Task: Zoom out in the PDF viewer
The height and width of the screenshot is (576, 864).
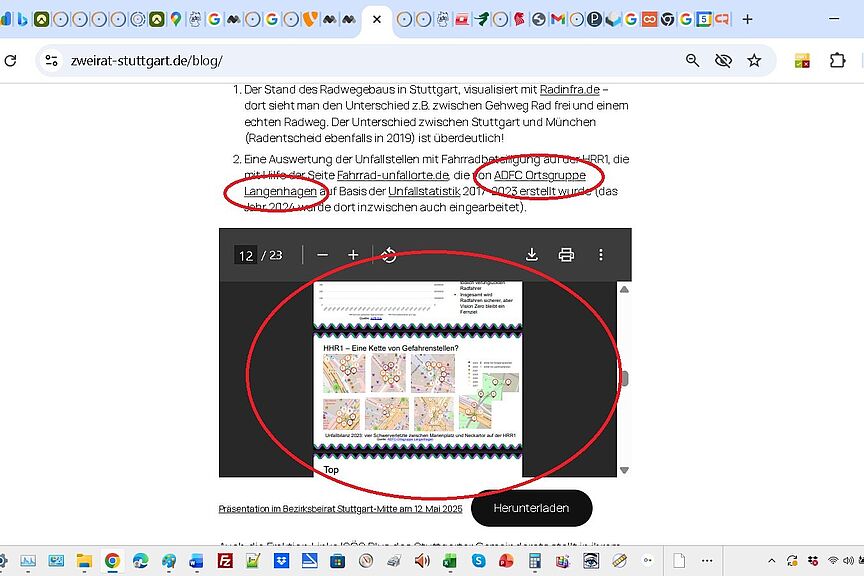Action: pyautogui.click(x=322, y=255)
